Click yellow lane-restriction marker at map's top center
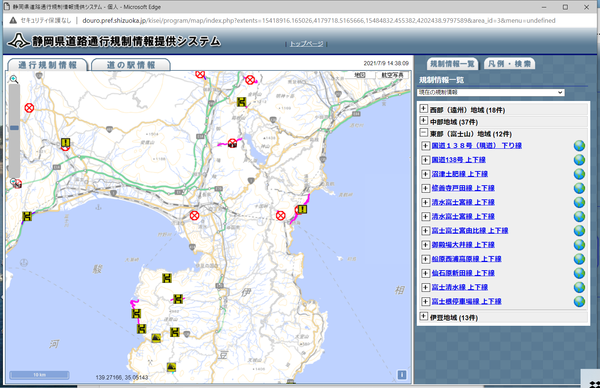 coord(241,102)
